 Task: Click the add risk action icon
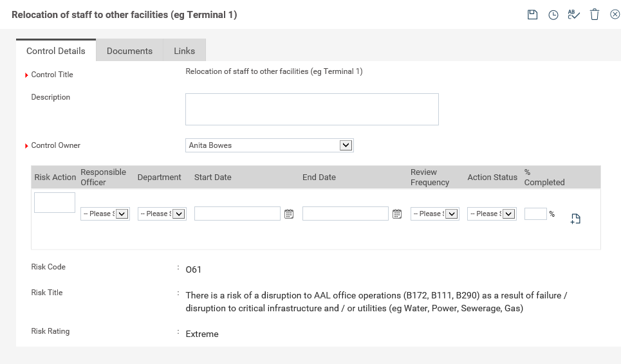pyautogui.click(x=575, y=219)
